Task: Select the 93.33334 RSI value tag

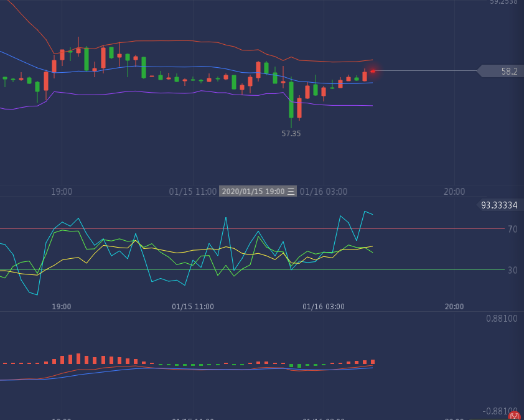Action: (500, 205)
